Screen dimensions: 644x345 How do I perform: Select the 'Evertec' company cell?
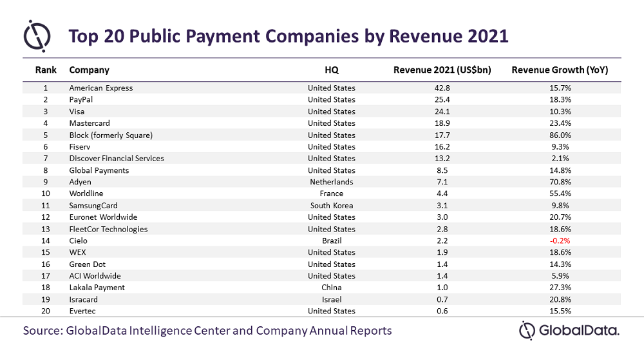click(82, 311)
